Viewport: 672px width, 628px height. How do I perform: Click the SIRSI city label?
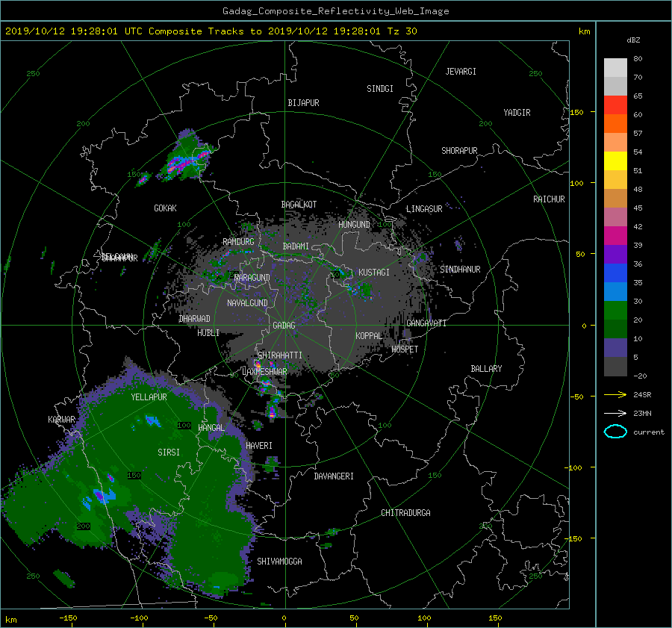coord(169,453)
